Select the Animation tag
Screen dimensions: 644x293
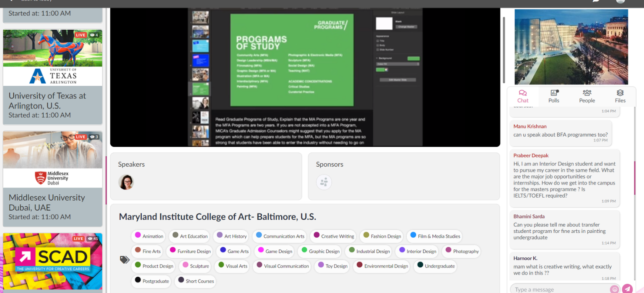tap(148, 236)
